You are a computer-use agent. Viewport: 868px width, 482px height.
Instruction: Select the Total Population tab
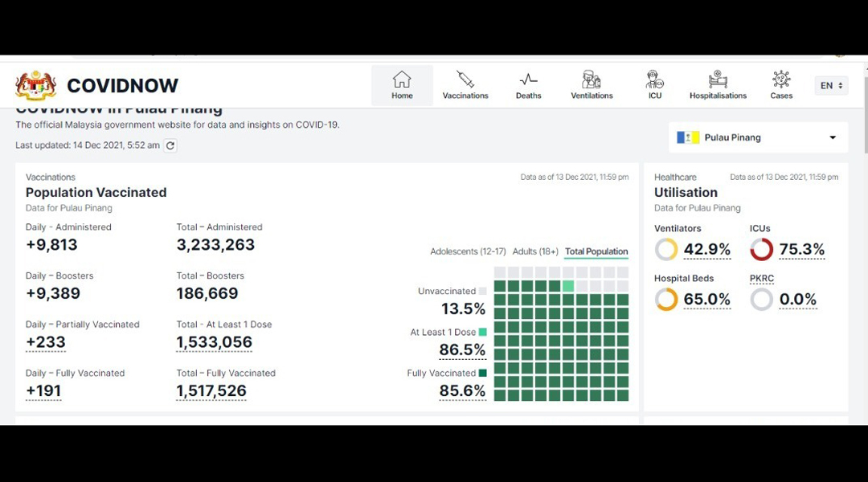[596, 251]
